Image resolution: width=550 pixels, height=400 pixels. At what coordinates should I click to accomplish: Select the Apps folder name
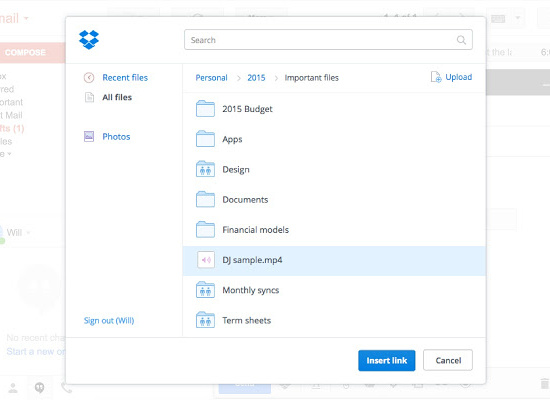[x=232, y=140]
